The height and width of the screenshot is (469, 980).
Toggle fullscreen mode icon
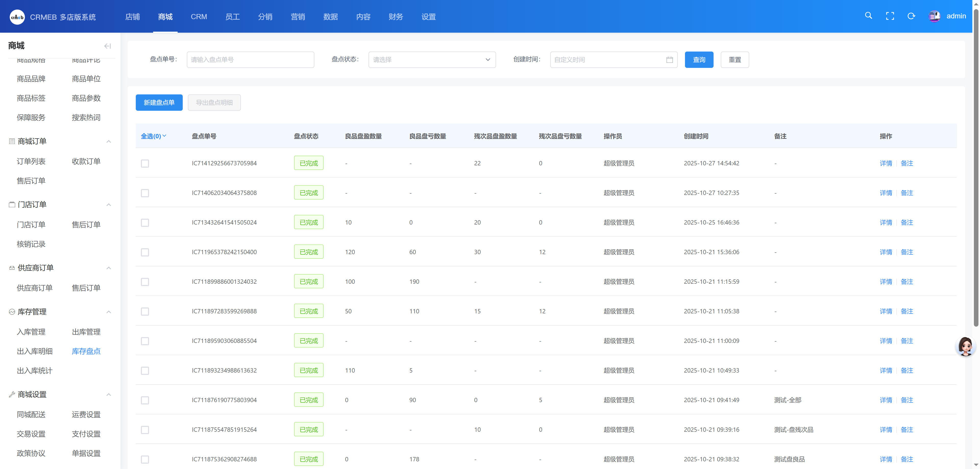(890, 16)
